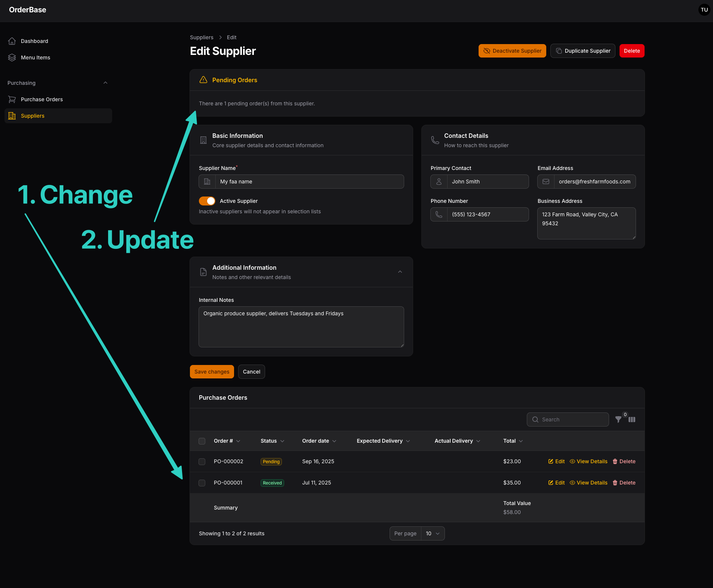Click inside the Internal Notes text area

click(301, 327)
